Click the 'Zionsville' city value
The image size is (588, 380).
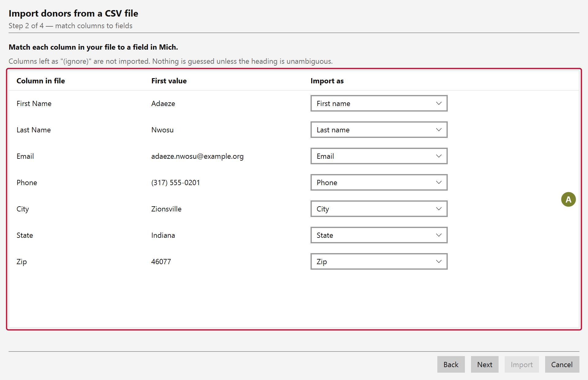point(166,209)
